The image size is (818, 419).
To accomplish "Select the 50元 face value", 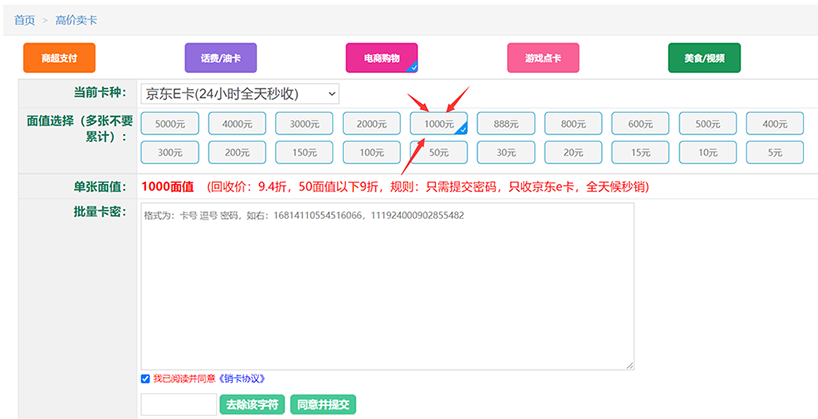I will pyautogui.click(x=438, y=152).
